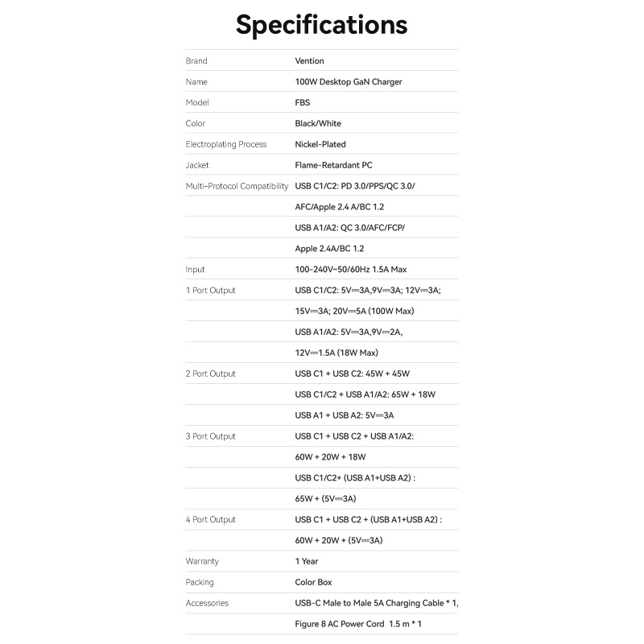644x644 pixels.
Task: Click the Electroplating Process label
Action: tap(226, 145)
